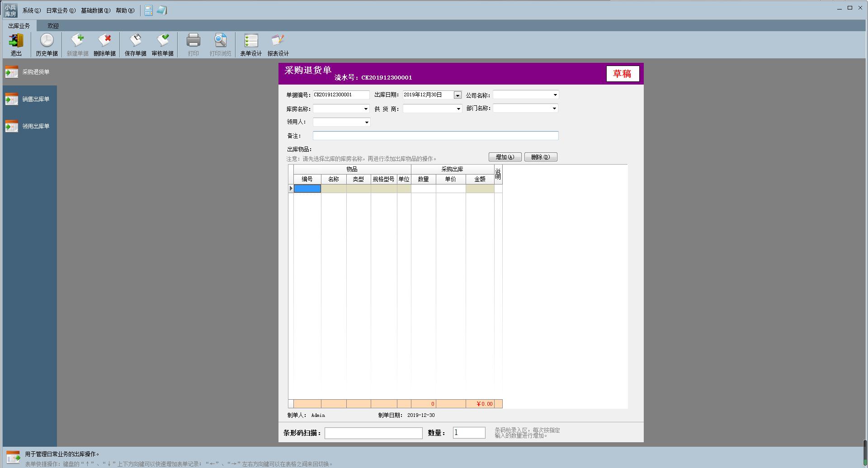
Task: Click the 金额 column header
Action: tap(480, 179)
